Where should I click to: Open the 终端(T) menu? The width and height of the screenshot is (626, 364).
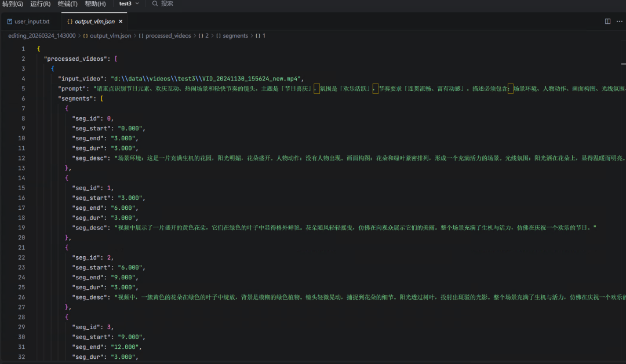pyautogui.click(x=68, y=3)
